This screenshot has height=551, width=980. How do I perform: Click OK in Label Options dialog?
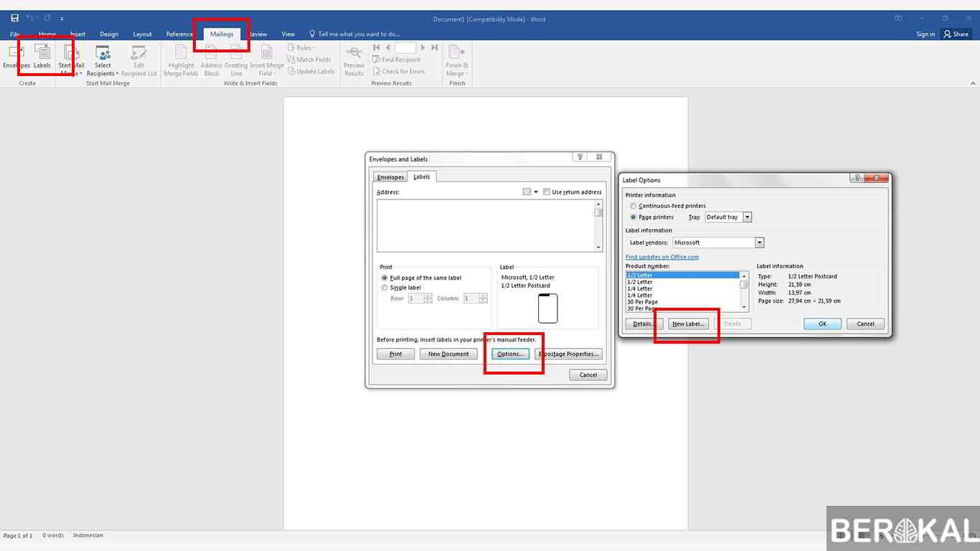[822, 324]
